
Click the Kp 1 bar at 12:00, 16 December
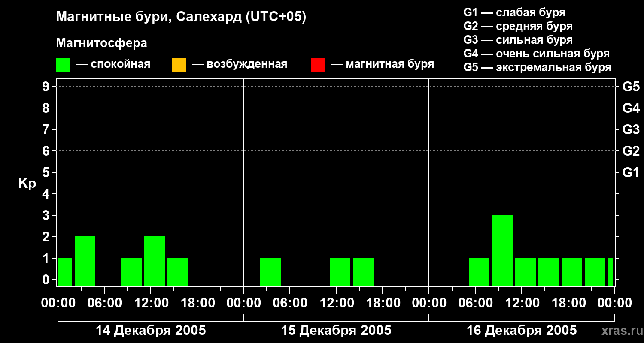point(526,272)
